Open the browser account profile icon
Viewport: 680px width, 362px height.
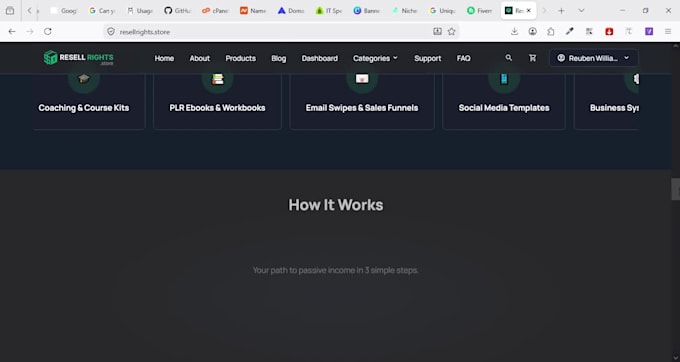coord(533,31)
